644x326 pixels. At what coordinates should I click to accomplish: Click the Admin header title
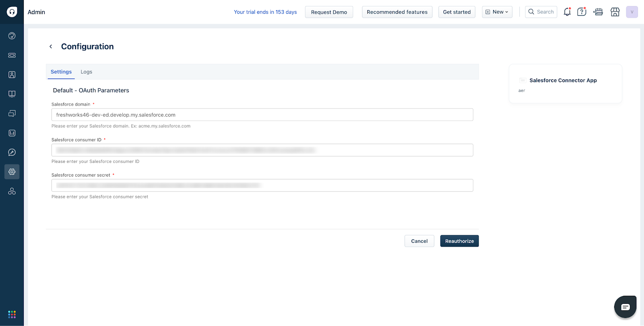[36, 12]
